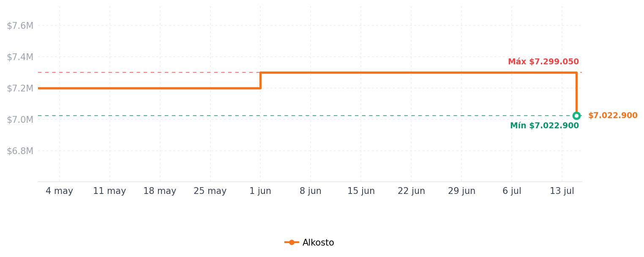
Task: Click the $7.6M axis label
Action: [20, 26]
